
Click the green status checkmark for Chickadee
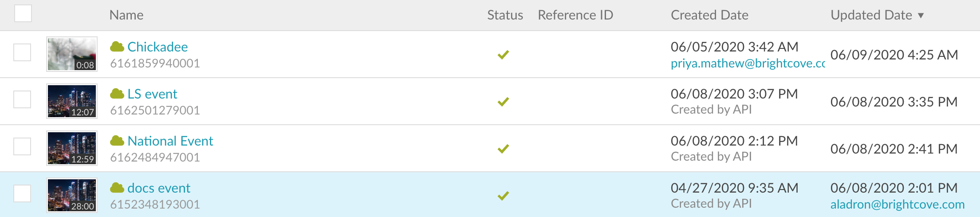click(503, 55)
